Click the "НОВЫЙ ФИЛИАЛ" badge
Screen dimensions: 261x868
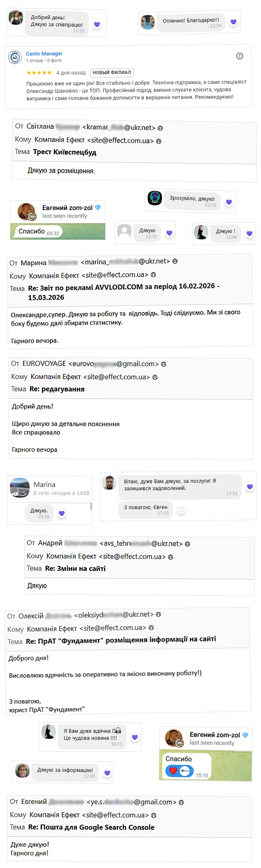coord(112,73)
